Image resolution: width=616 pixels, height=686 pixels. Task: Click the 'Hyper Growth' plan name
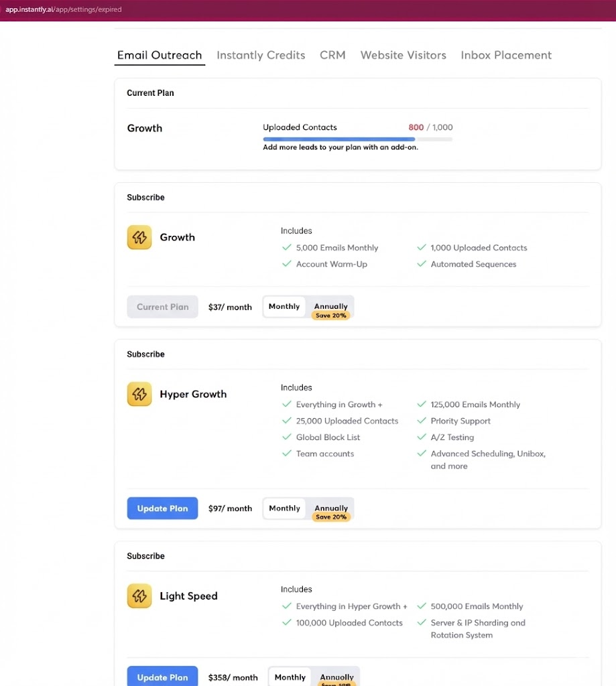pyautogui.click(x=193, y=394)
